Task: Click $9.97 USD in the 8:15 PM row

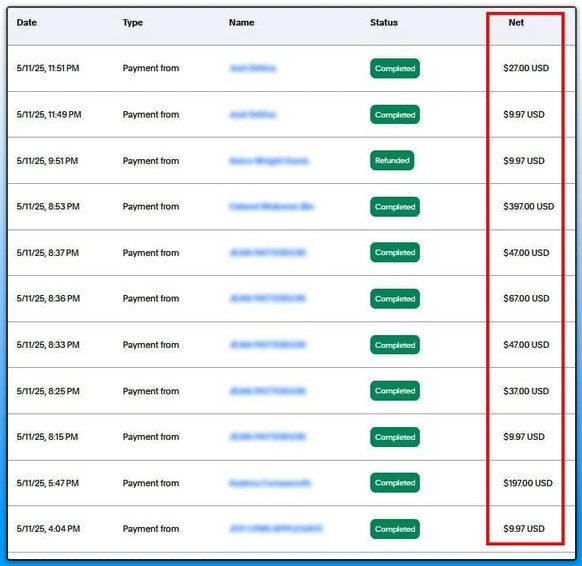Action: click(x=524, y=437)
